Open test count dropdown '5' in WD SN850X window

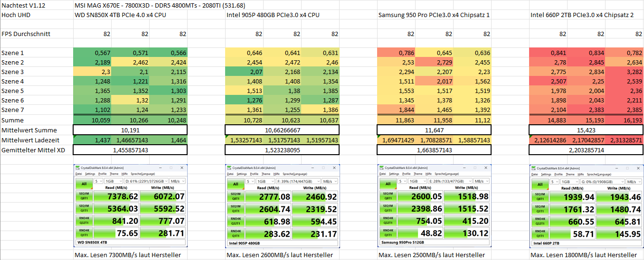98,181
